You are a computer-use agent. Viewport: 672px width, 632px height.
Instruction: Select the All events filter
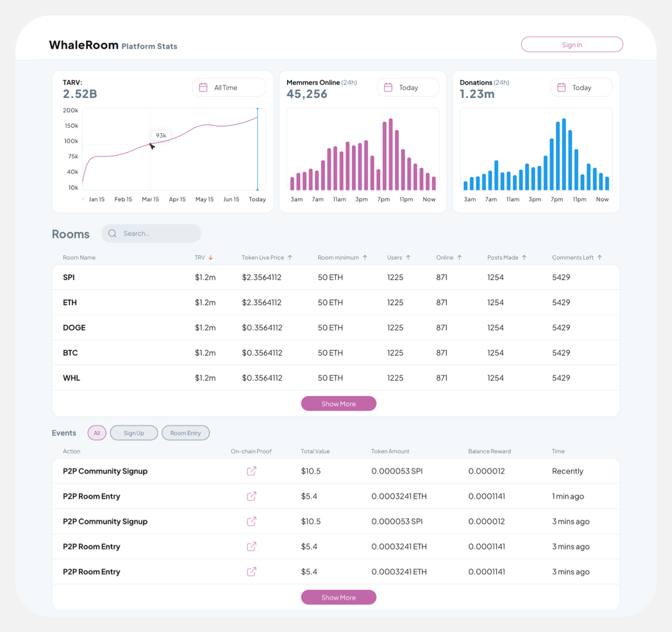[x=97, y=433]
